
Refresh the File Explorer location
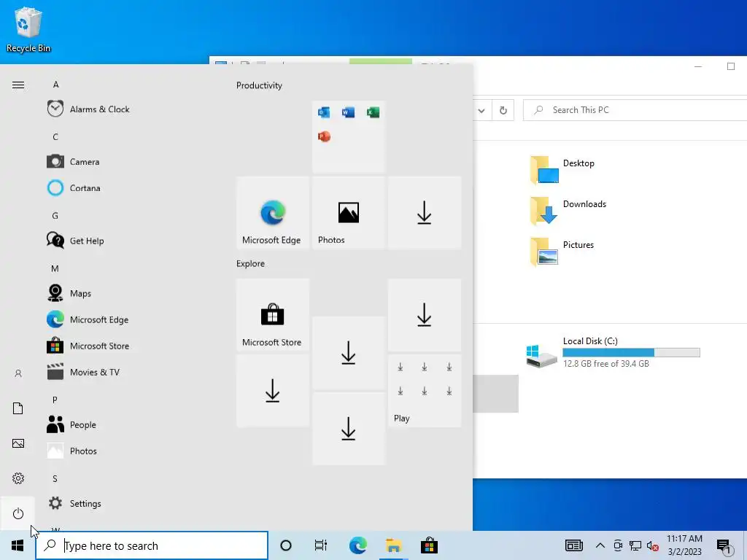(x=503, y=111)
